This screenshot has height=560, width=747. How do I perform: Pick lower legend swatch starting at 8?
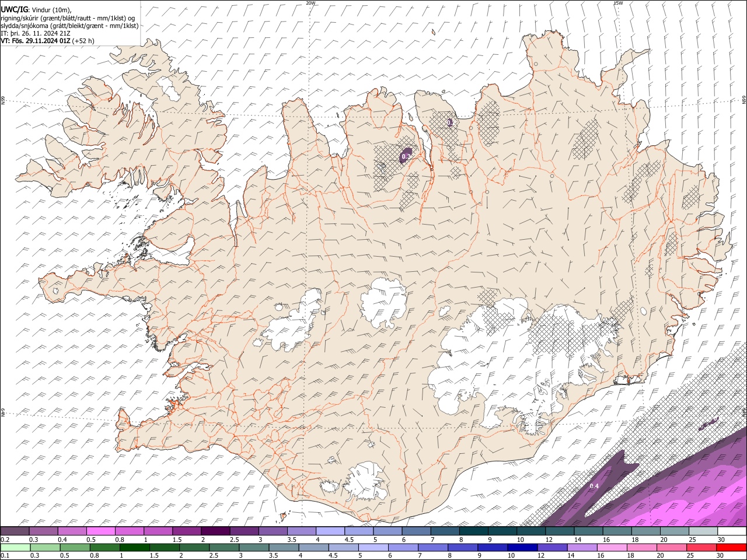(463, 547)
